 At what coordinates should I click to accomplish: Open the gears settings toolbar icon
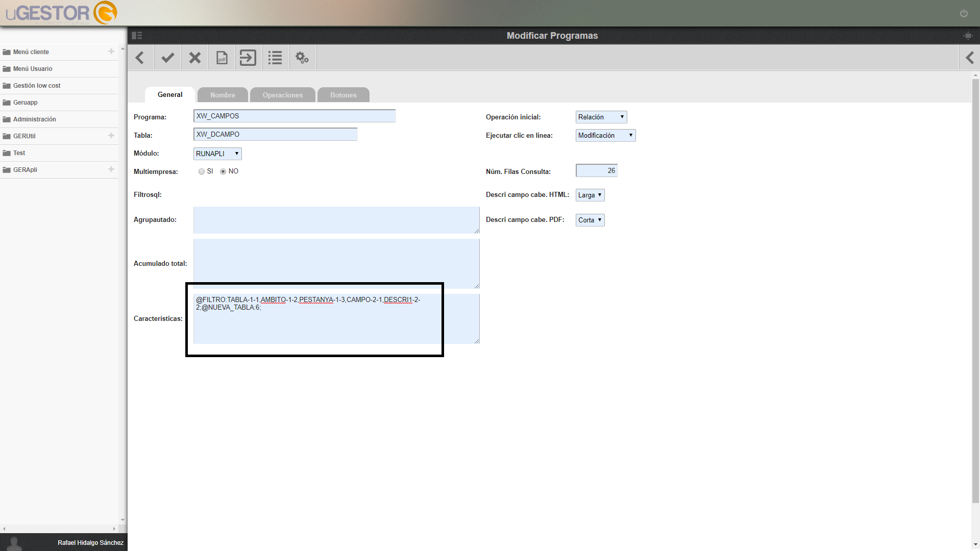[302, 58]
